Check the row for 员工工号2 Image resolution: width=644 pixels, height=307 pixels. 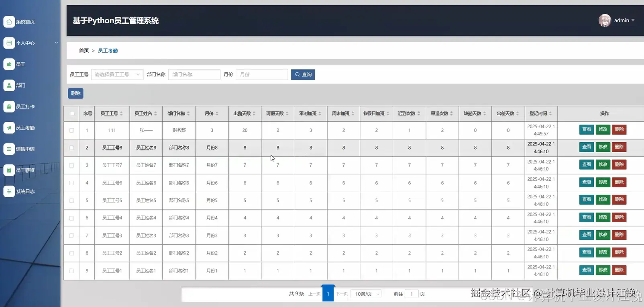(x=71, y=253)
